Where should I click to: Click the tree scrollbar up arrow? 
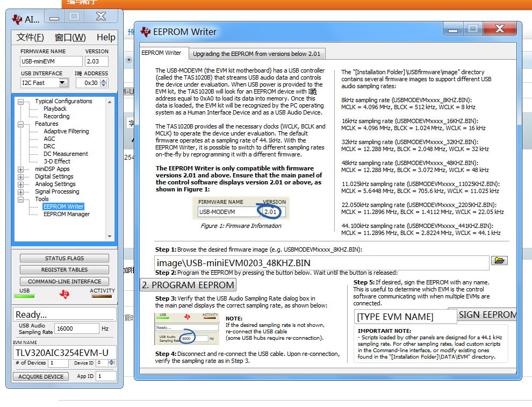(x=110, y=102)
